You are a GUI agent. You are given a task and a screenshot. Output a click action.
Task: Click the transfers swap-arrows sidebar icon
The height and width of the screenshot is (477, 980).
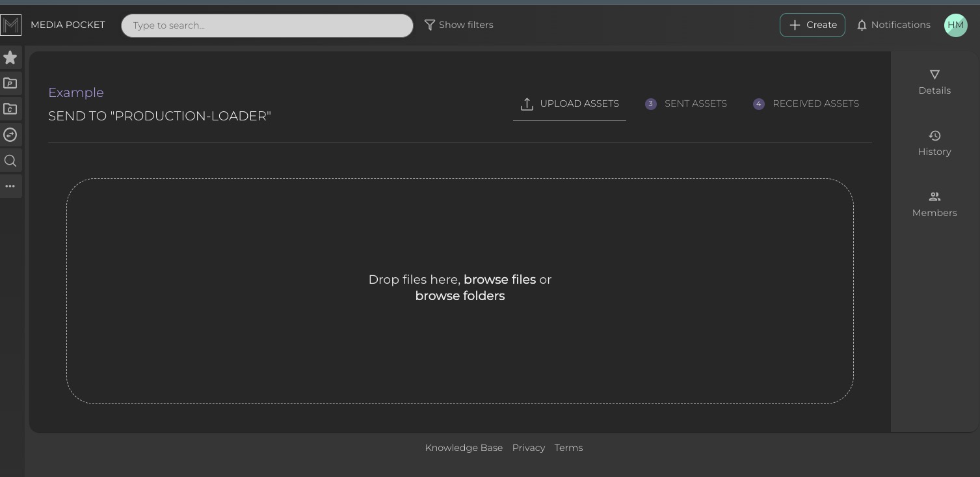(x=10, y=135)
